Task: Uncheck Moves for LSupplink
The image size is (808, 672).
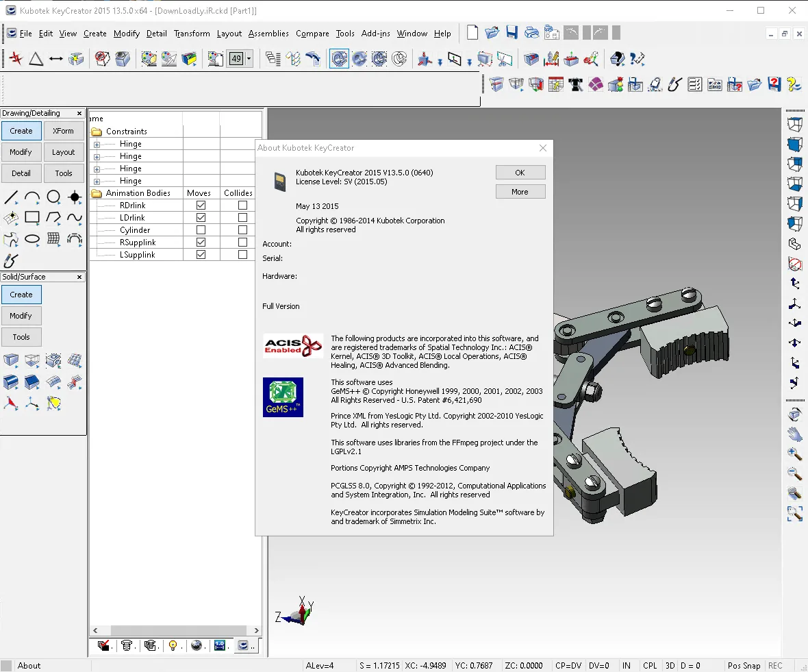Action: [x=201, y=255]
